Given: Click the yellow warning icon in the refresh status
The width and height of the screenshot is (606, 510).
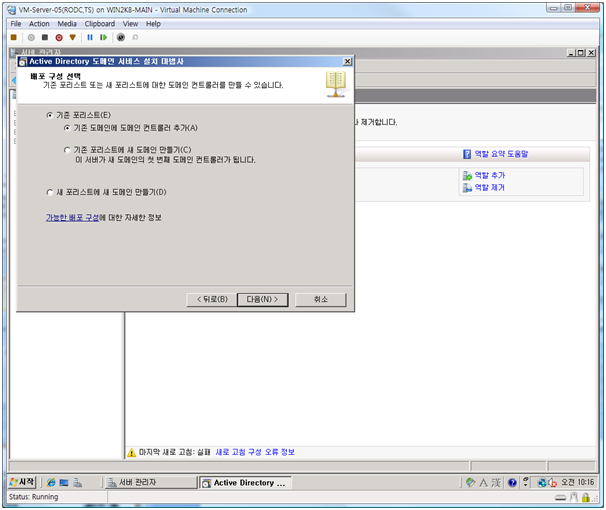Looking at the screenshot, I should (131, 452).
